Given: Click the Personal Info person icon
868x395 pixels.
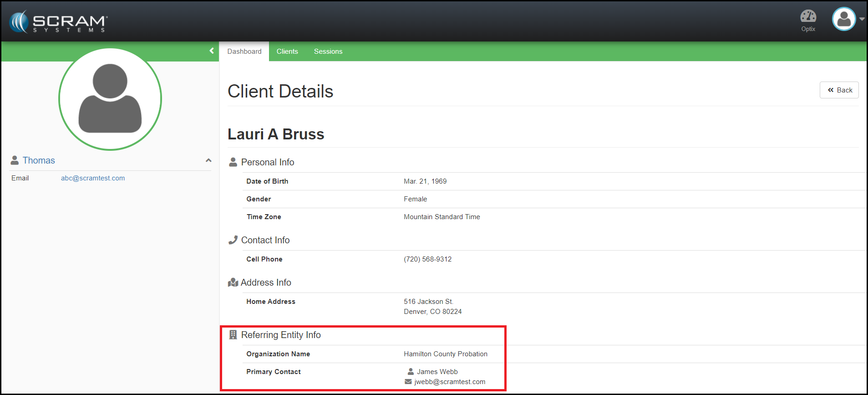Looking at the screenshot, I should pyautogui.click(x=233, y=162).
